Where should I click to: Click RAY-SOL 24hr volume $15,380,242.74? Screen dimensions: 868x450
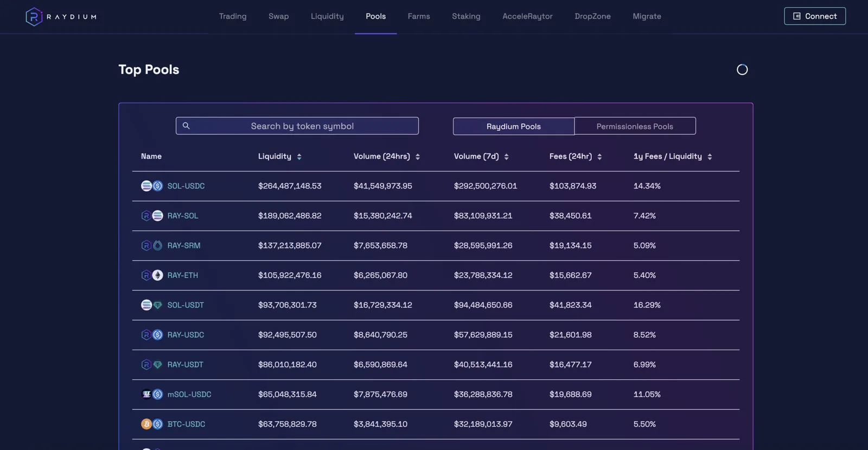coord(383,216)
